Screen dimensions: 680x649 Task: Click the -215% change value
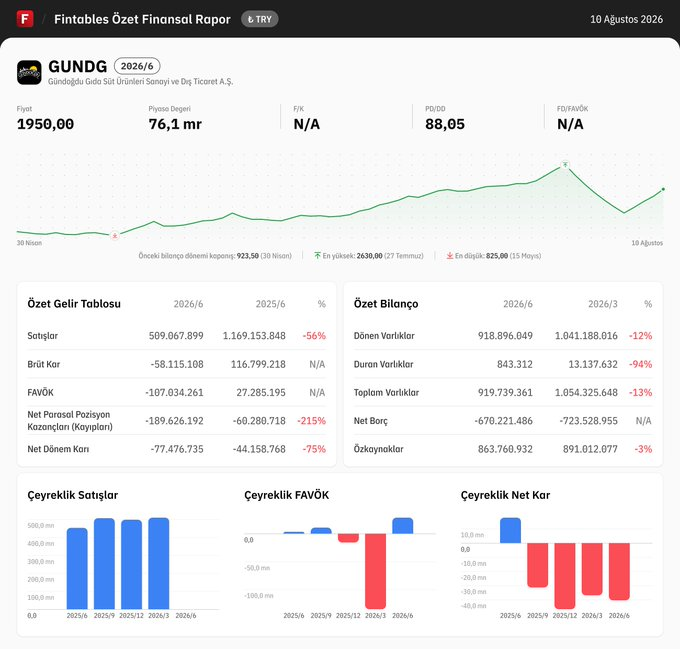coord(311,421)
